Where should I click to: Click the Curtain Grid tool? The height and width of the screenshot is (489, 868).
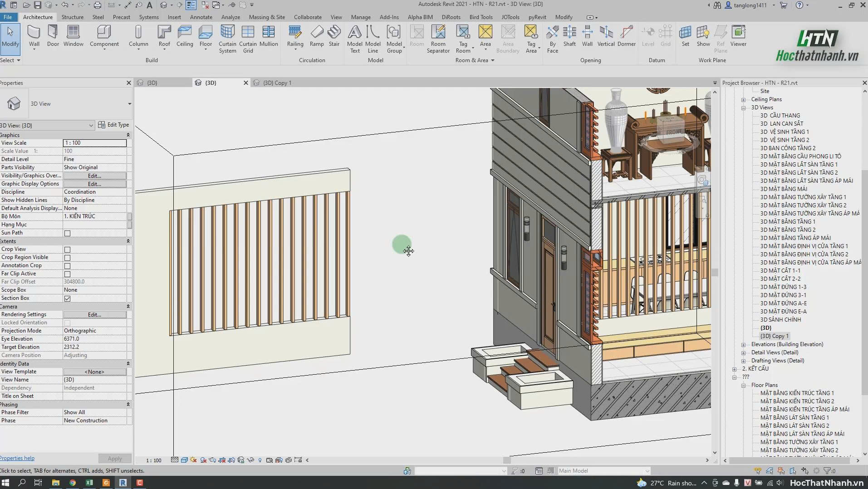[248, 39]
